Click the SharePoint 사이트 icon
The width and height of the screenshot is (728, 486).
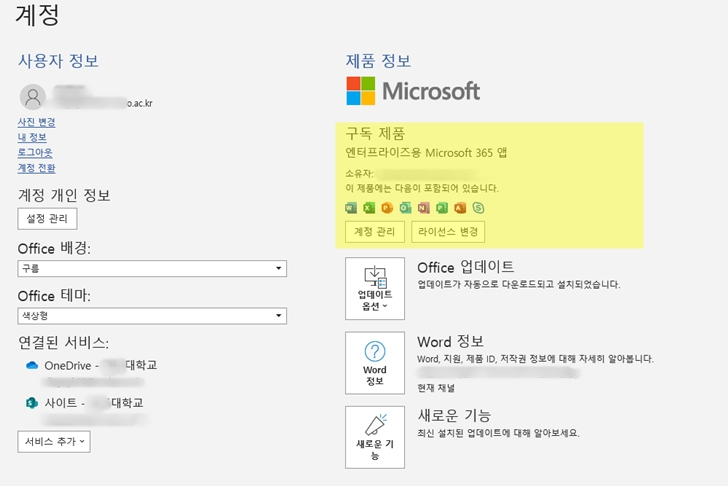[32, 403]
